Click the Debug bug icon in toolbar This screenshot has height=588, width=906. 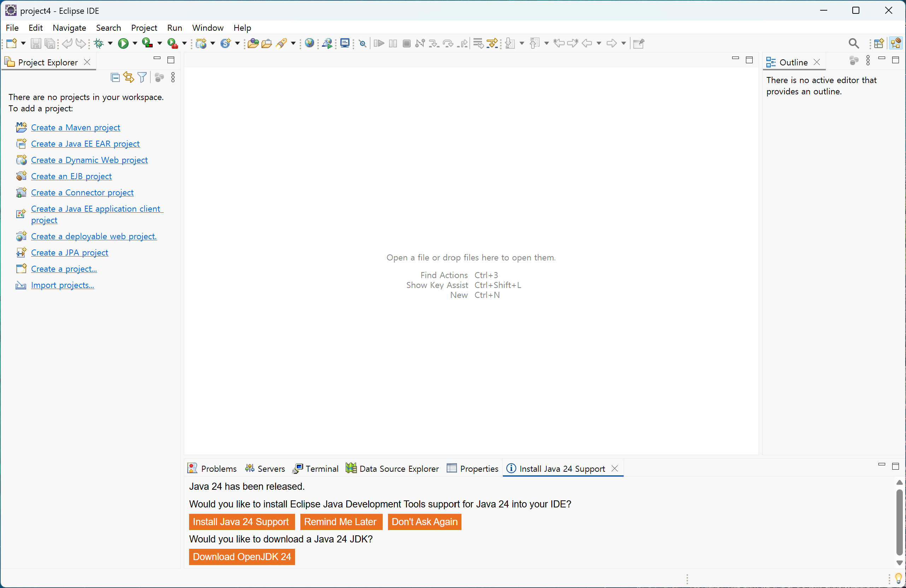[x=99, y=43]
